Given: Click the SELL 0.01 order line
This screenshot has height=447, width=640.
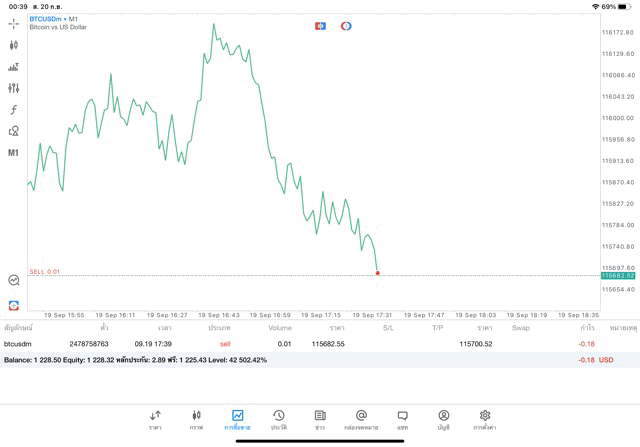Looking at the screenshot, I should point(45,272).
